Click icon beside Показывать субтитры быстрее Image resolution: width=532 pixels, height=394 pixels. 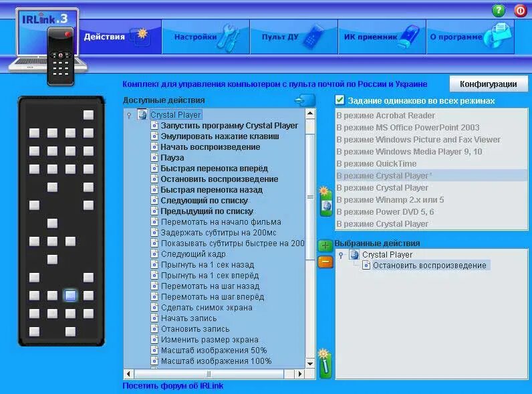point(154,243)
